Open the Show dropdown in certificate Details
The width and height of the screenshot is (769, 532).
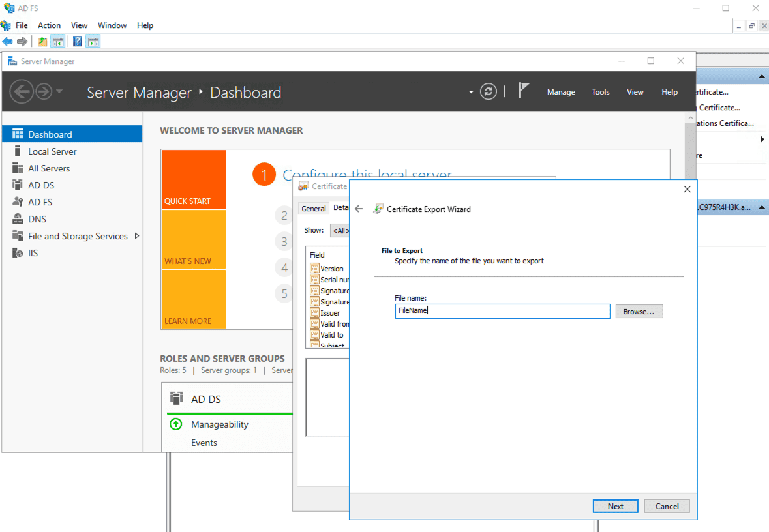click(x=340, y=230)
